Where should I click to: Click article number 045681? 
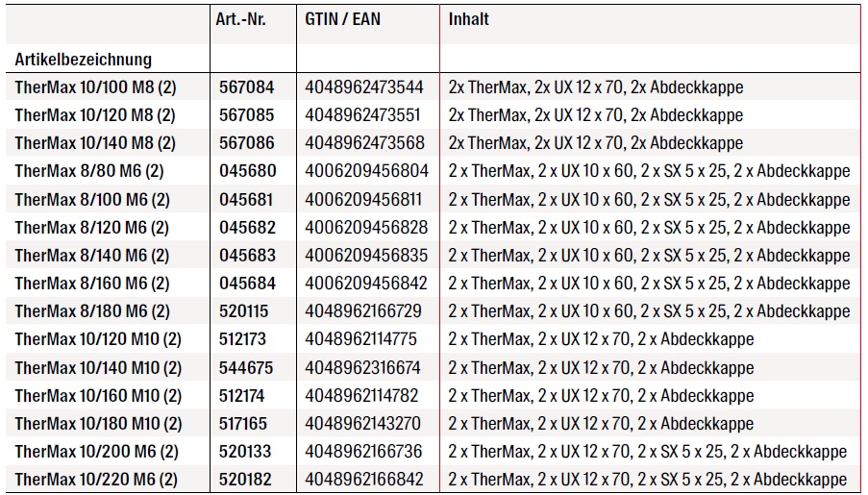pyautogui.click(x=246, y=199)
